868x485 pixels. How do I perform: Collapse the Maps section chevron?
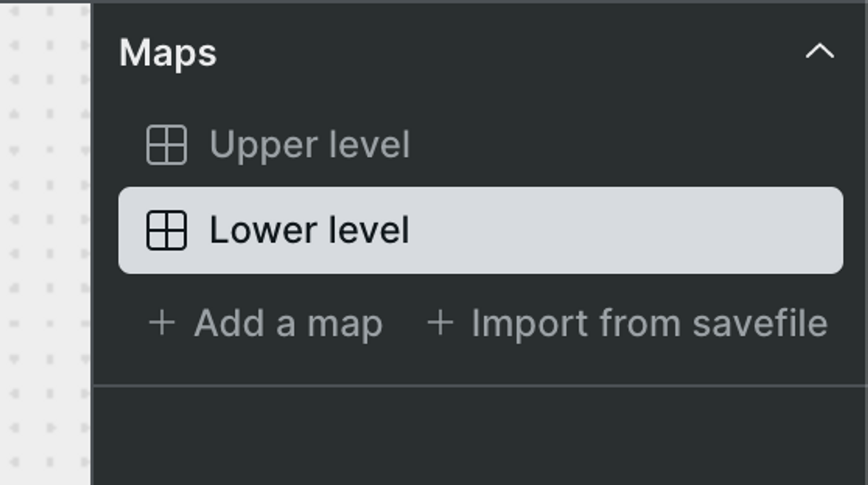click(x=819, y=52)
